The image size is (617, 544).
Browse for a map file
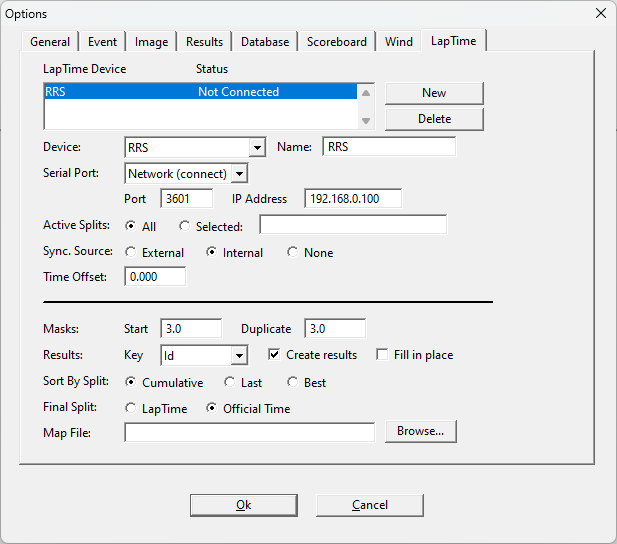[421, 431]
